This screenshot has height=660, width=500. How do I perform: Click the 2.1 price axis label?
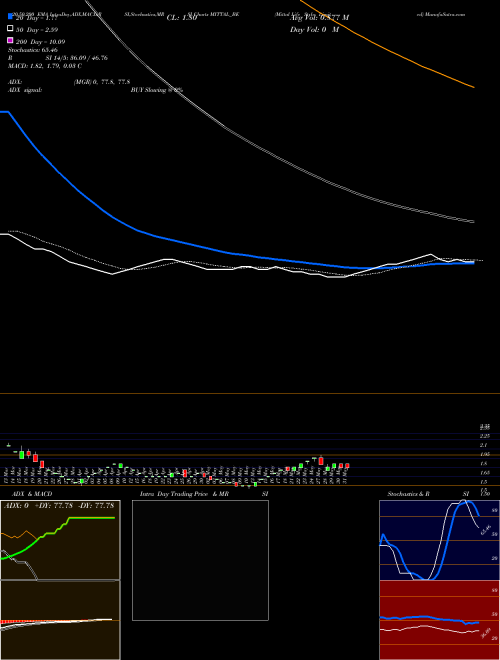pos(484,445)
